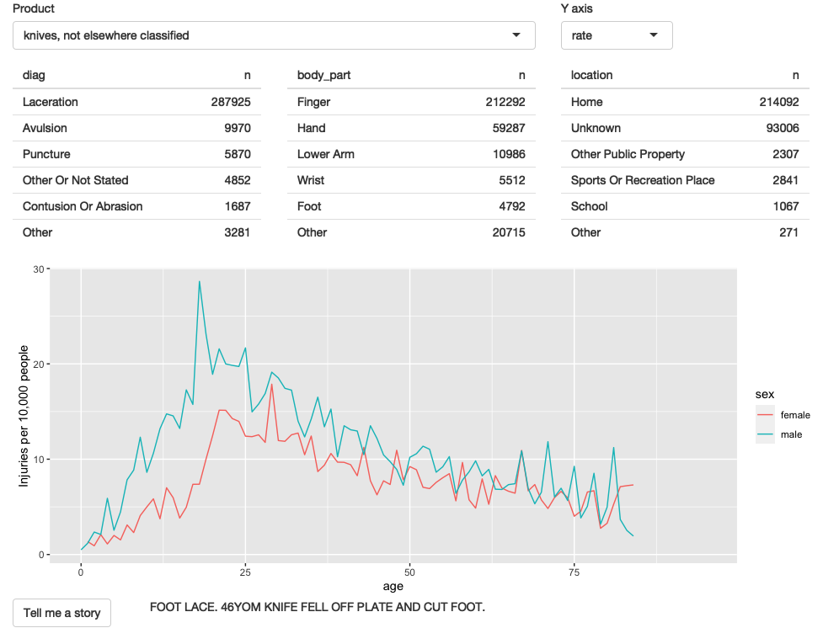This screenshot has height=644, width=823.
Task: Click the value 20715 in body_part table
Action: click(509, 232)
